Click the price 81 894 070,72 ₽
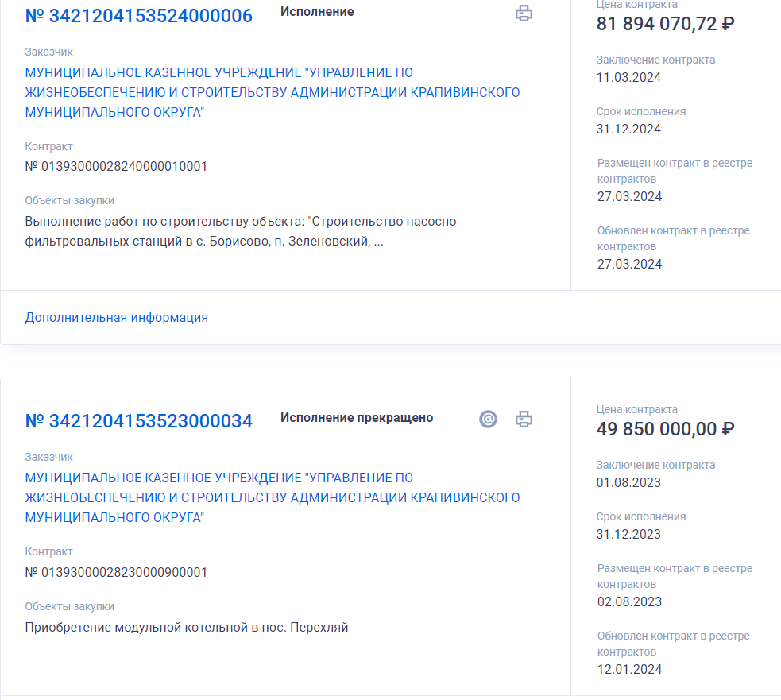781x700 pixels. (666, 24)
